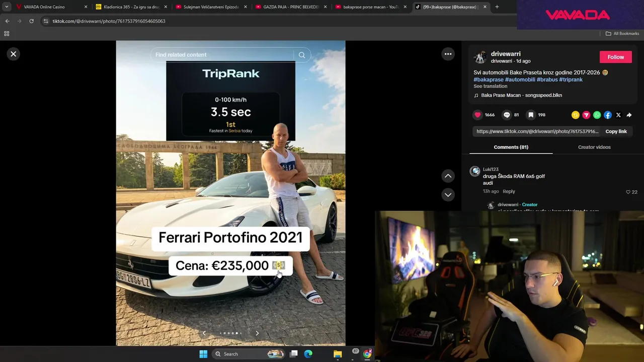Open Task View on taskbar

click(x=294, y=354)
